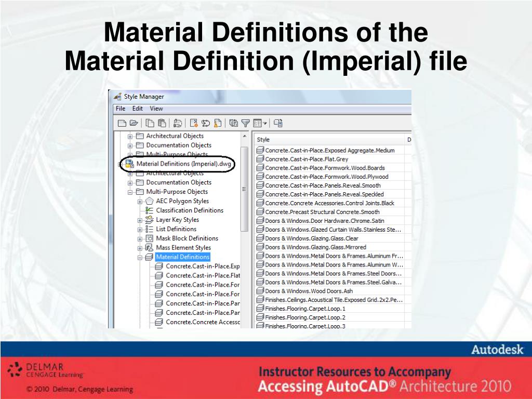This screenshot has height=399, width=532.
Task: Select Material Definitions (Imperial).dwg in the tree
Action: point(183,164)
